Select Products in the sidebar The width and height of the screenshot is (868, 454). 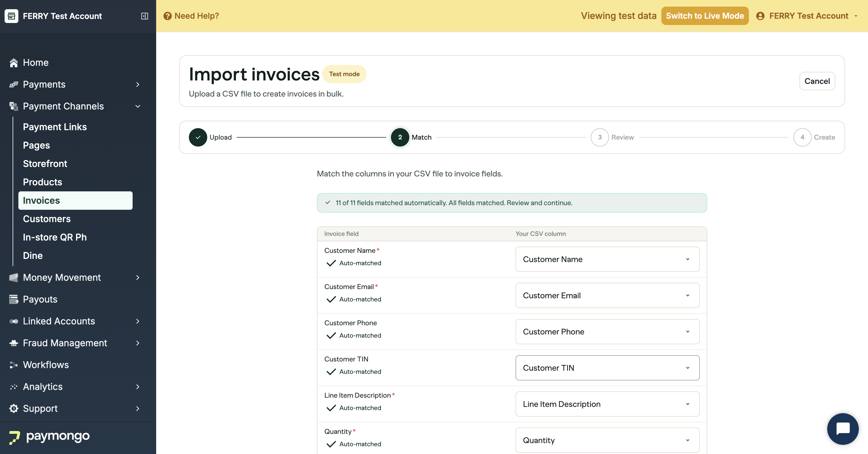(42, 182)
